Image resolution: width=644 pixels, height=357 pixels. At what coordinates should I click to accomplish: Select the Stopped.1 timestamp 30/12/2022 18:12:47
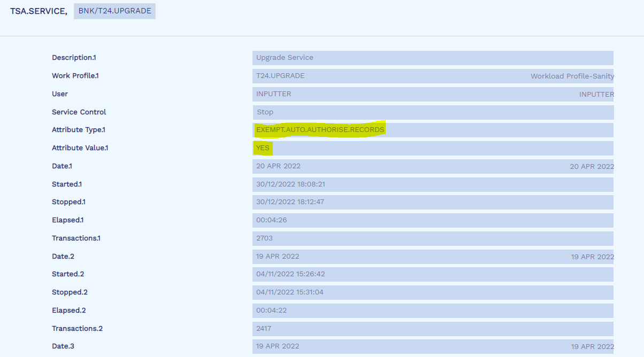click(290, 202)
